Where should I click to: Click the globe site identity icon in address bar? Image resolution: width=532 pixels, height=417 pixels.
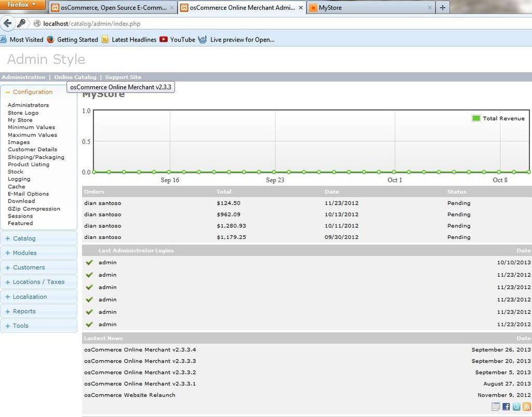pos(37,23)
